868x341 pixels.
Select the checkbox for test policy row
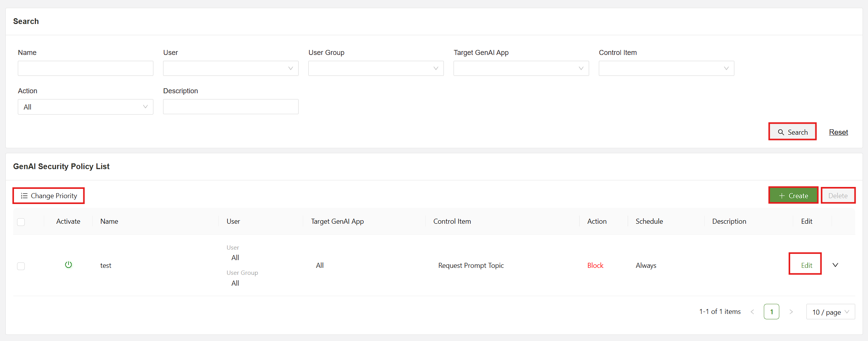pyautogui.click(x=21, y=266)
